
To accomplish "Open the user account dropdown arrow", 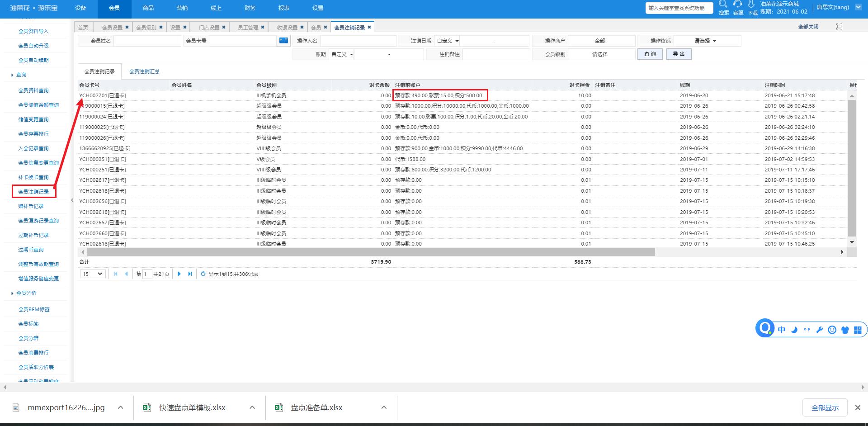I will tap(859, 7).
